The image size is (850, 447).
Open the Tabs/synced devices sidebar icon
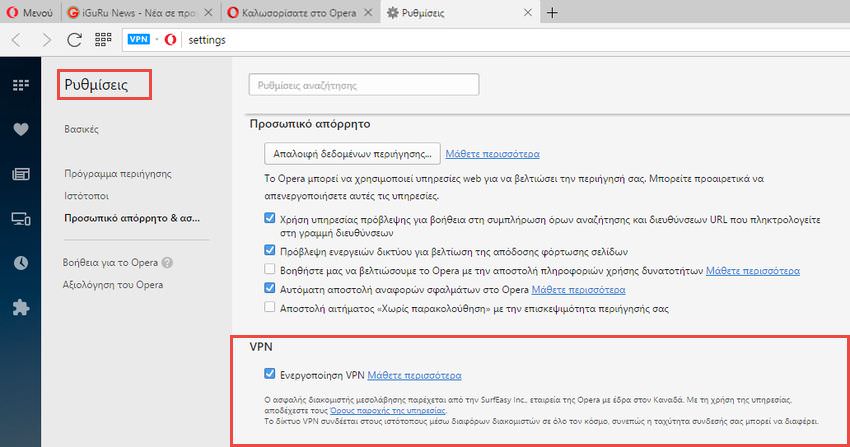point(20,218)
